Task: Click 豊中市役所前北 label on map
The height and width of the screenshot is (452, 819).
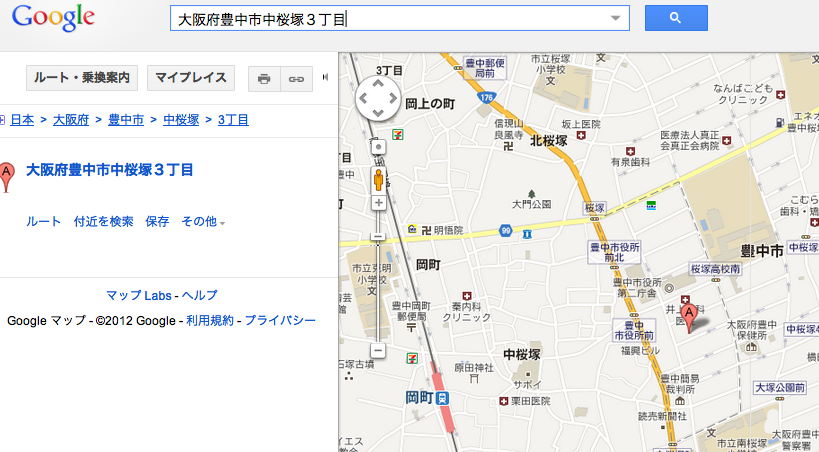Action: pos(614,252)
